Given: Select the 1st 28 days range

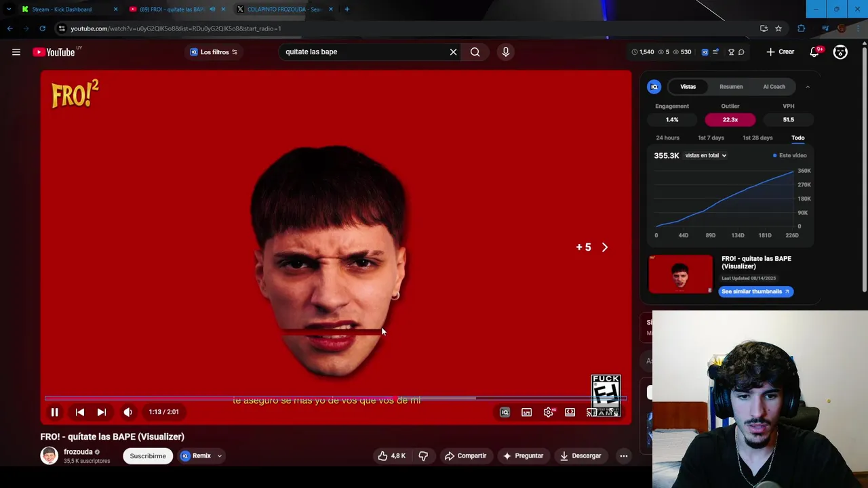Looking at the screenshot, I should click(x=757, y=138).
